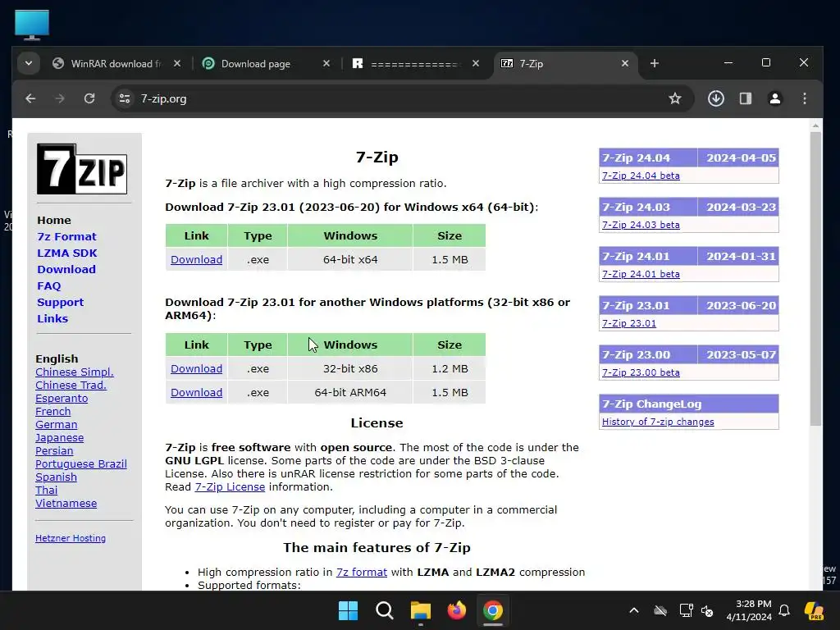The width and height of the screenshot is (840, 630).
Task: Click the desktop monitor icon
Action: coord(32,24)
